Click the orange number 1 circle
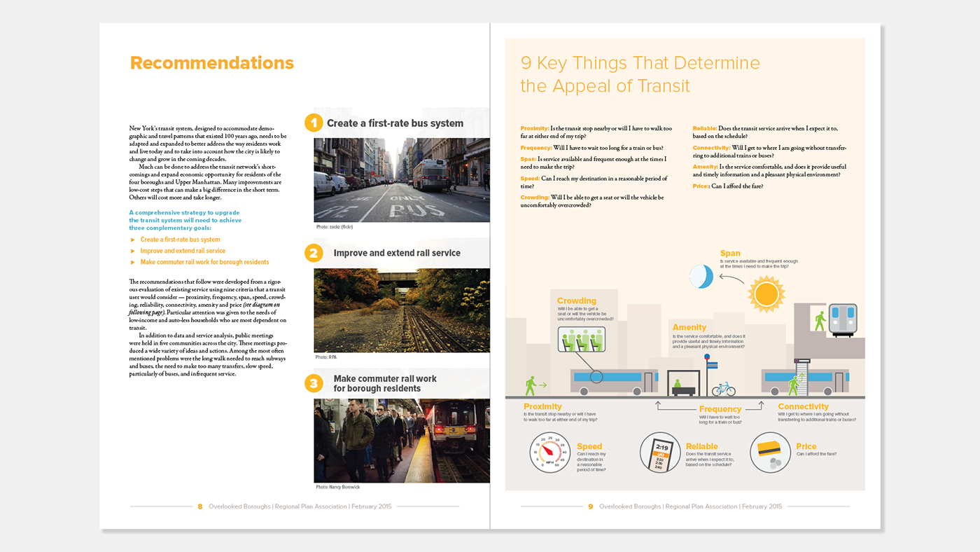This screenshot has height=552, width=980. click(314, 123)
